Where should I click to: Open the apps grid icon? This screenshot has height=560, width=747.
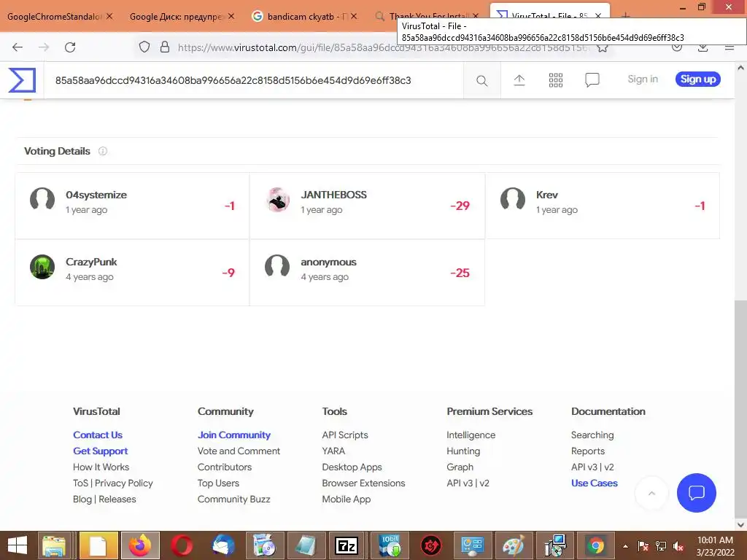(x=555, y=80)
